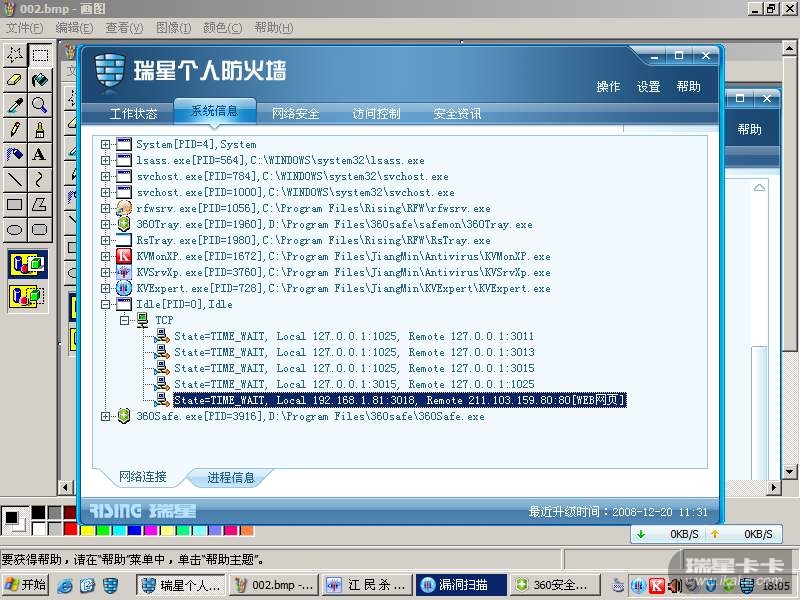This screenshot has height=600, width=800.
Task: Select the ellipse shape tool
Action: click(x=15, y=230)
